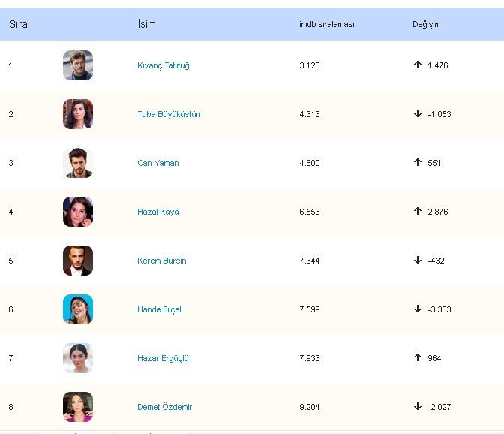
Task: Open Kıvanç Tatlıtuğ's profile link
Action: 163,65
